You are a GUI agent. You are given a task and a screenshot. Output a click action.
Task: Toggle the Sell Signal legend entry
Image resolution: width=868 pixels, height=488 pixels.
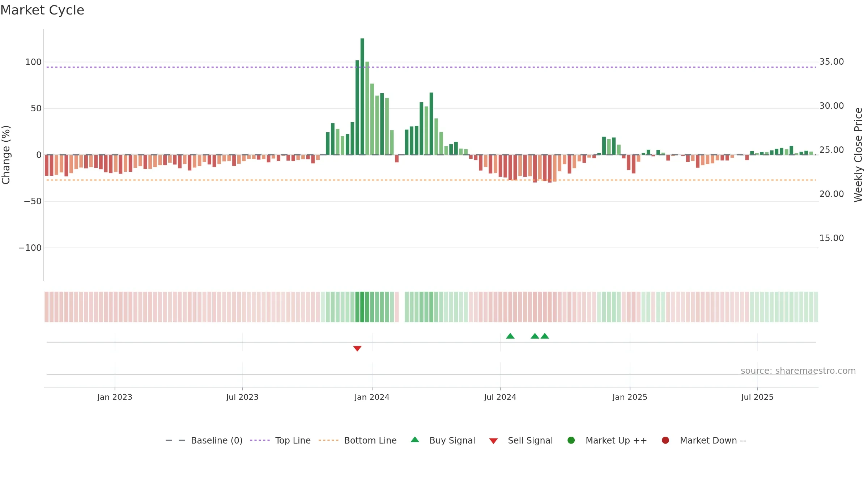(x=521, y=440)
